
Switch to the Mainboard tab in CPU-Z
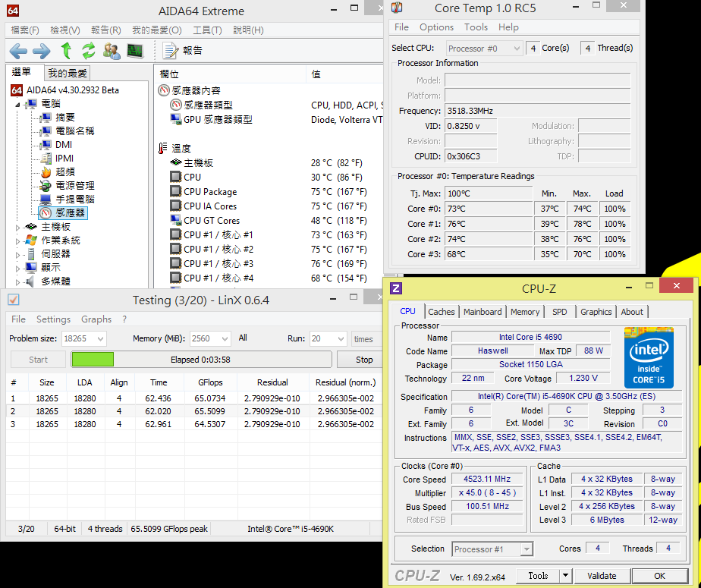coord(483,311)
